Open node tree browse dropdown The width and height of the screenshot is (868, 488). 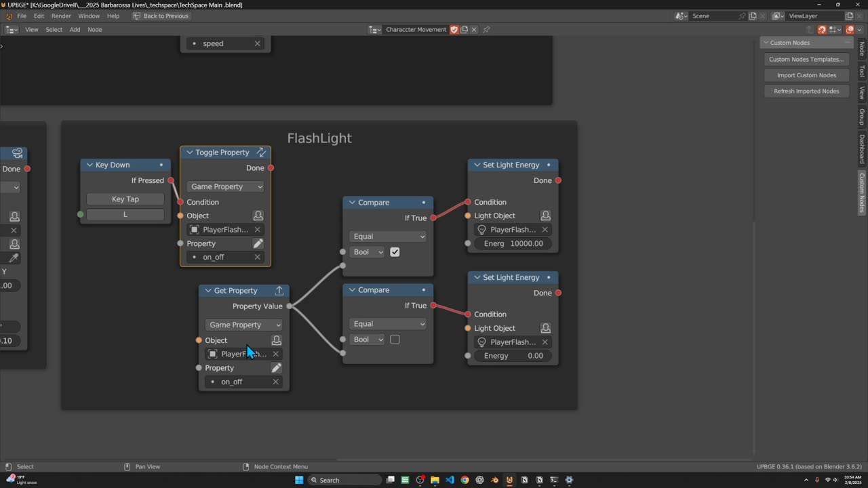pos(375,30)
